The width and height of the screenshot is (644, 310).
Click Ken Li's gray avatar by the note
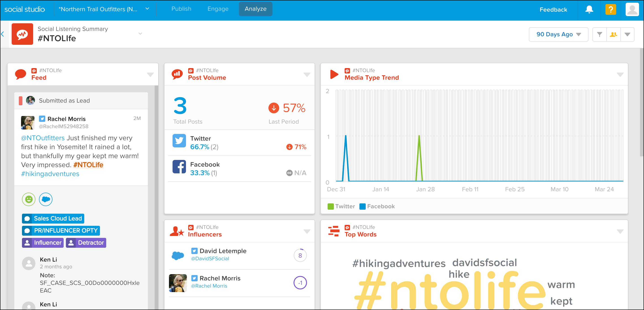[x=29, y=263]
